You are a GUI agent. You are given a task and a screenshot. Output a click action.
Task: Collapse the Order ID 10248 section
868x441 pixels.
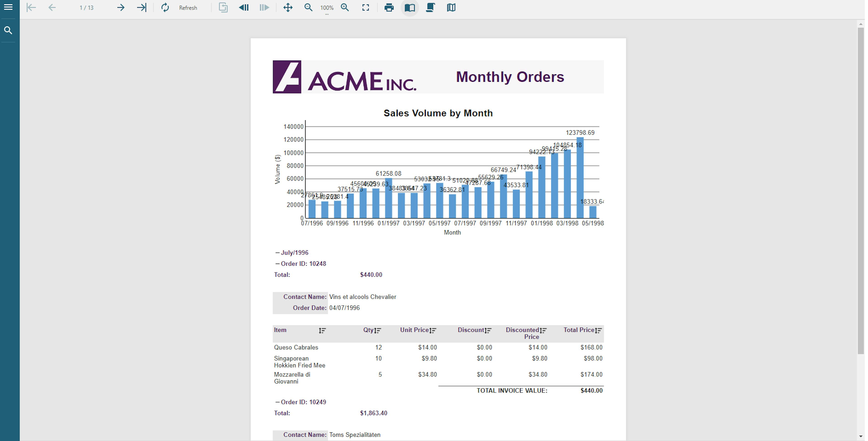(277, 263)
